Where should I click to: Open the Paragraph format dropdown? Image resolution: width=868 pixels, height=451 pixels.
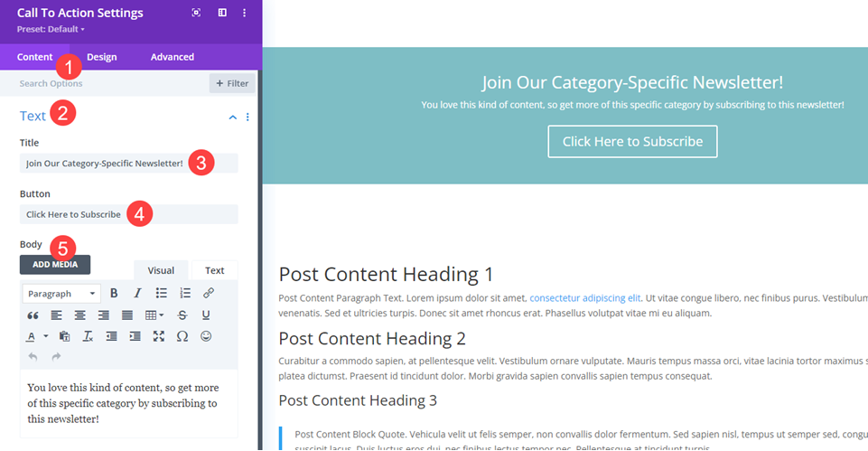pyautogui.click(x=61, y=293)
